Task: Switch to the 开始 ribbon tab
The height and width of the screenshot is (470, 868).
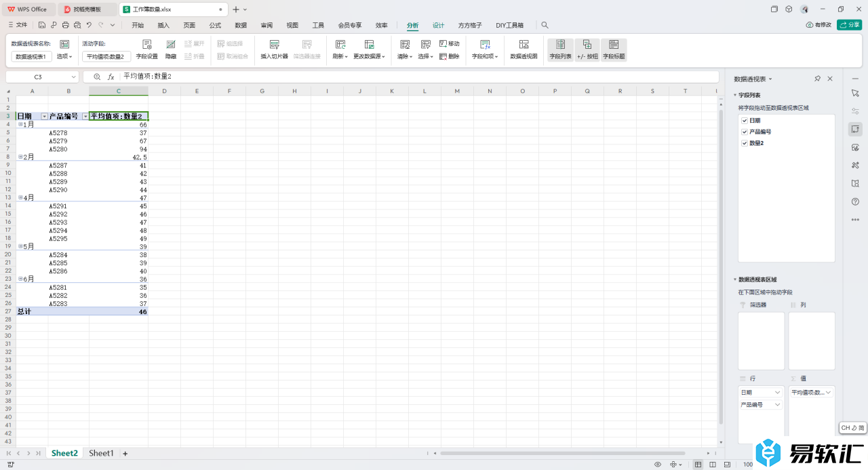Action: (x=138, y=25)
